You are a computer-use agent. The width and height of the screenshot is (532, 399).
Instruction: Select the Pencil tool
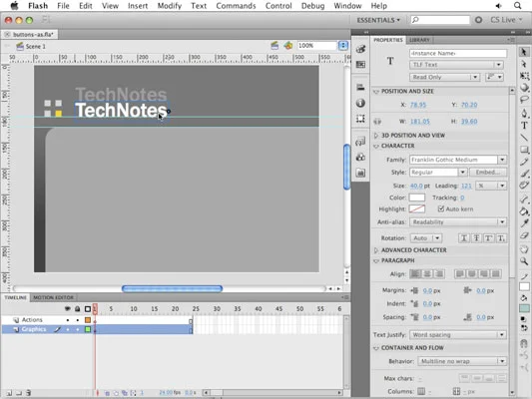click(x=524, y=162)
